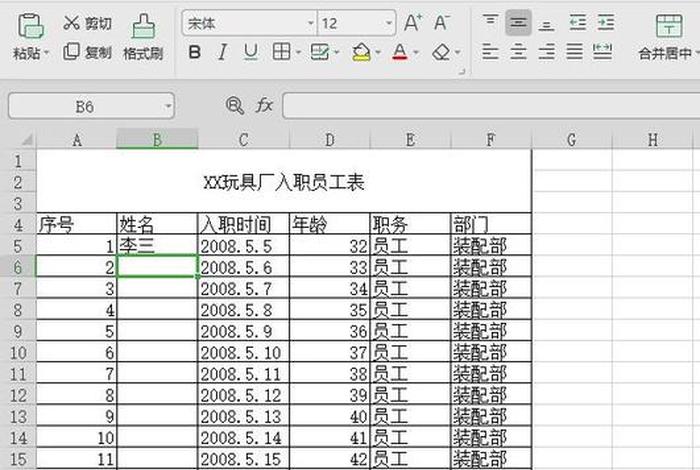Click the Name Box showing B6

point(85,106)
